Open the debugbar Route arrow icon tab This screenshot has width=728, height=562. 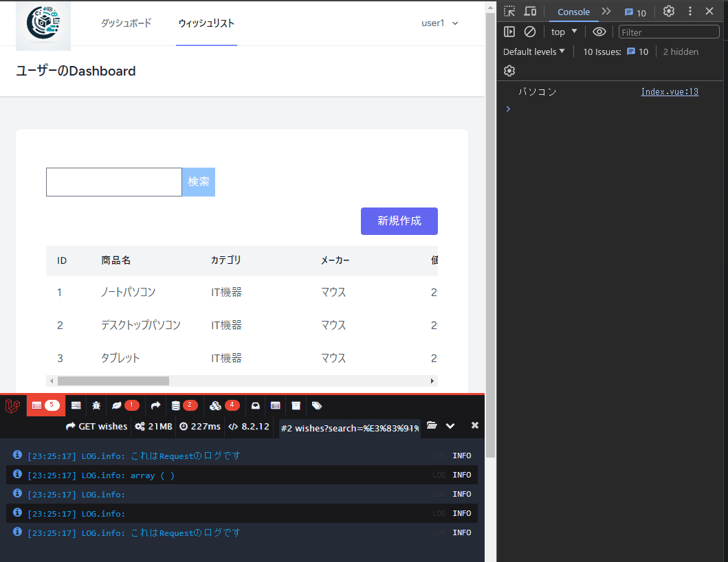tap(155, 405)
